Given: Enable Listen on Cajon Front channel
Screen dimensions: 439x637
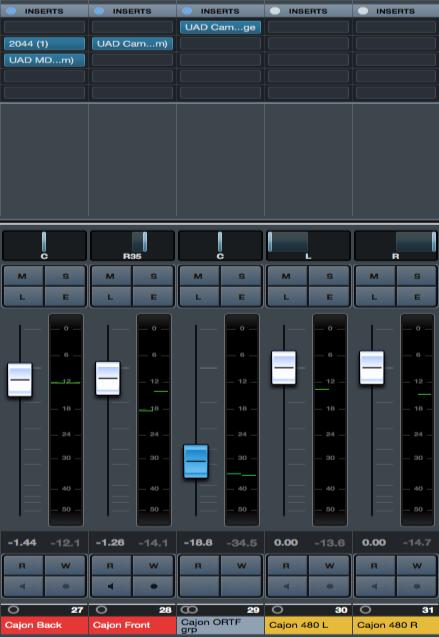Looking at the screenshot, I should 111,297.
